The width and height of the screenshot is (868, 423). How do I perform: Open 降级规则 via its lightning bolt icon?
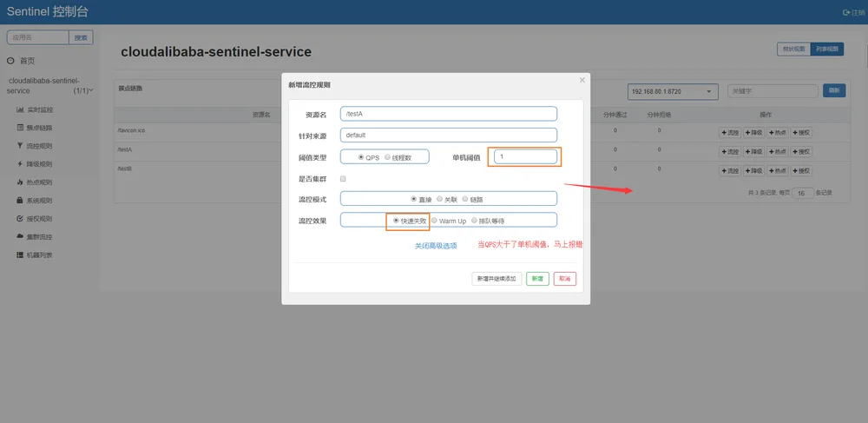[21, 164]
